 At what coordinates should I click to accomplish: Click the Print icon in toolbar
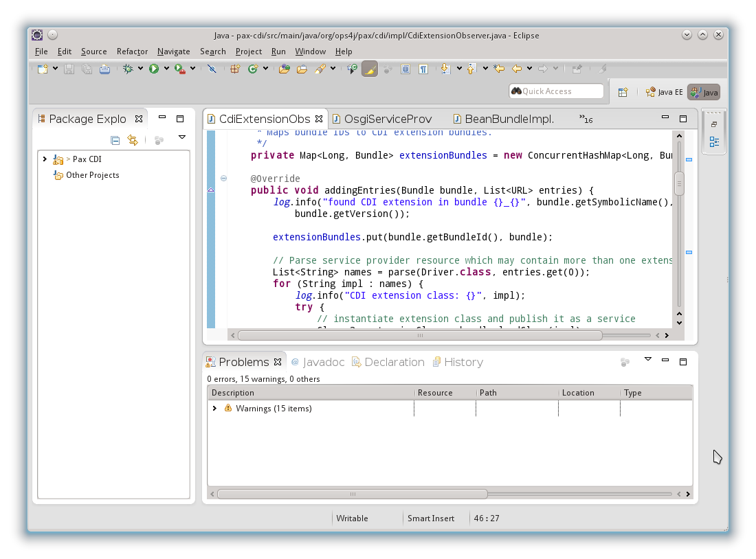pos(104,69)
